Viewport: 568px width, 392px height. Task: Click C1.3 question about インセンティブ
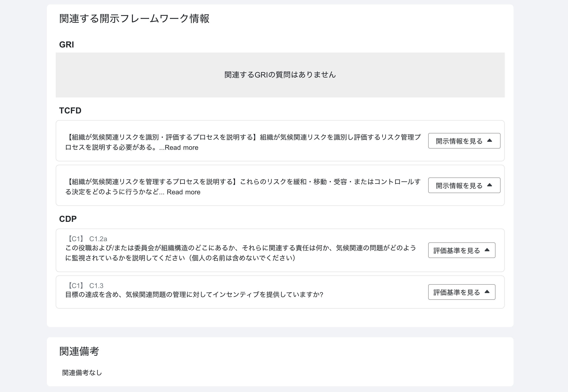194,295
